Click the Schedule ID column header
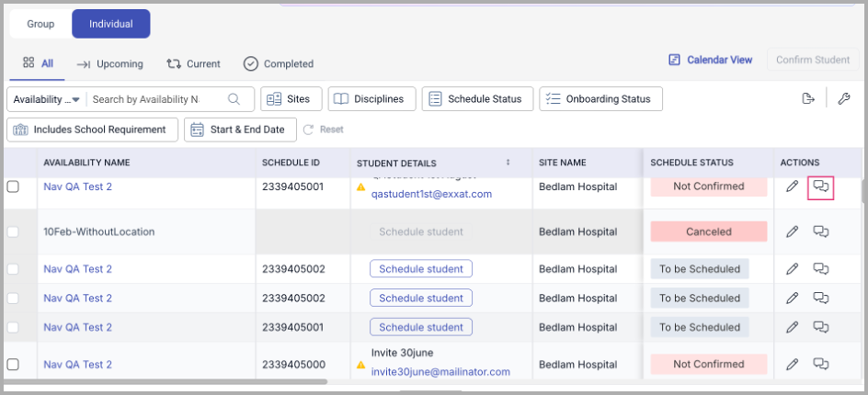Viewport: 868px width, 395px height. click(291, 163)
